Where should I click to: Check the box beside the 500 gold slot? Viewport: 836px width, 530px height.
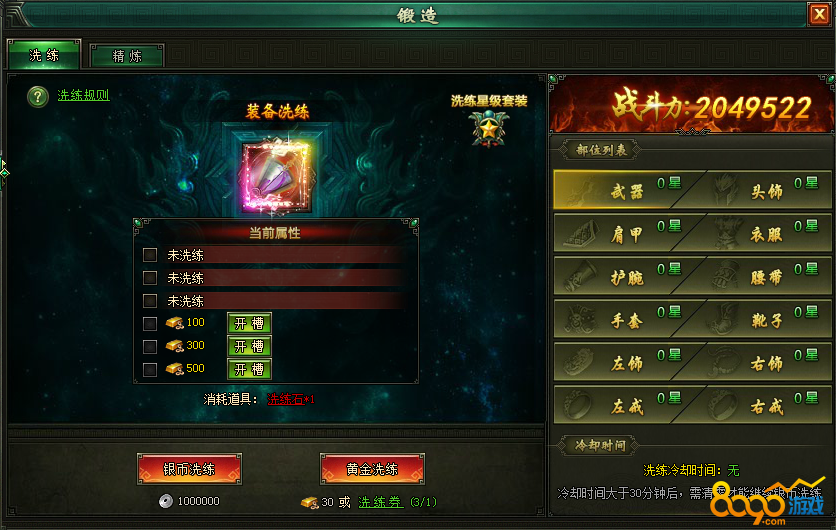pyautogui.click(x=150, y=369)
